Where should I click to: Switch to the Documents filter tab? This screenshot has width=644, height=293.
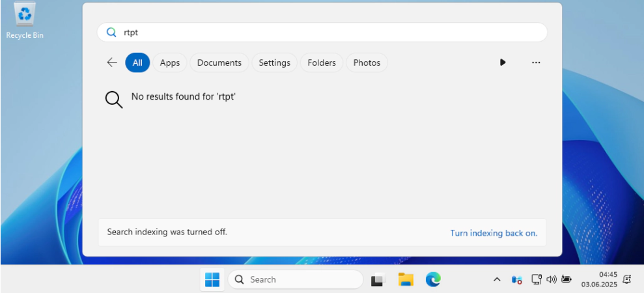click(219, 63)
